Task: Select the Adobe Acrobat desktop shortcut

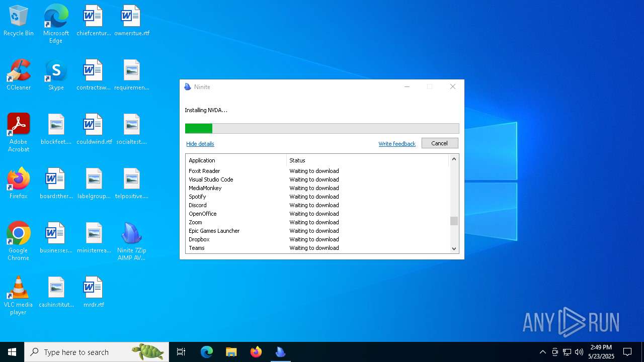Action: (x=19, y=133)
